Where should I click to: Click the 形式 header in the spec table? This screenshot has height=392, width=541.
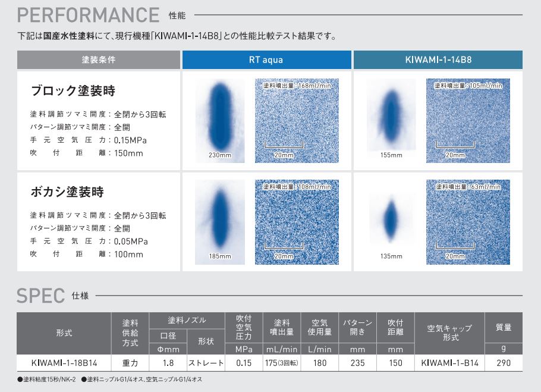point(64,333)
